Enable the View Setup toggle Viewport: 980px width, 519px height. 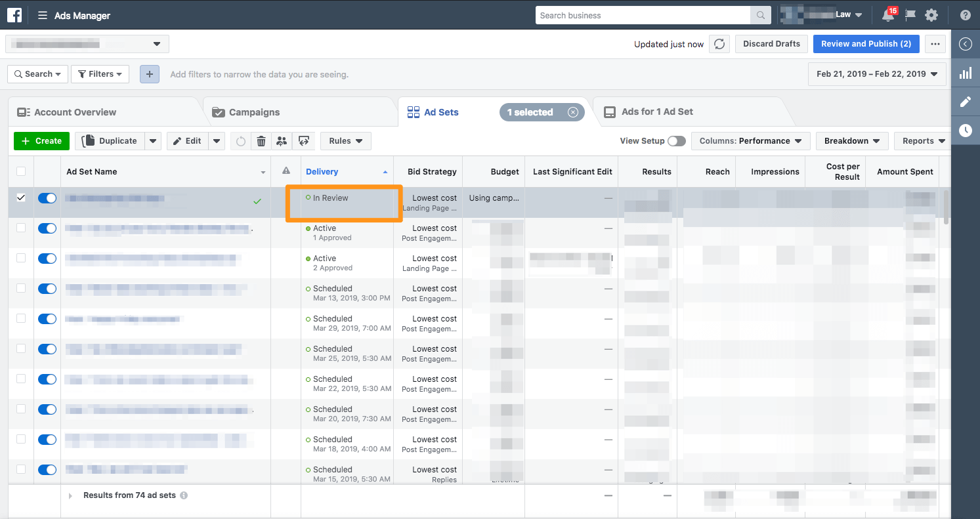[x=677, y=141]
